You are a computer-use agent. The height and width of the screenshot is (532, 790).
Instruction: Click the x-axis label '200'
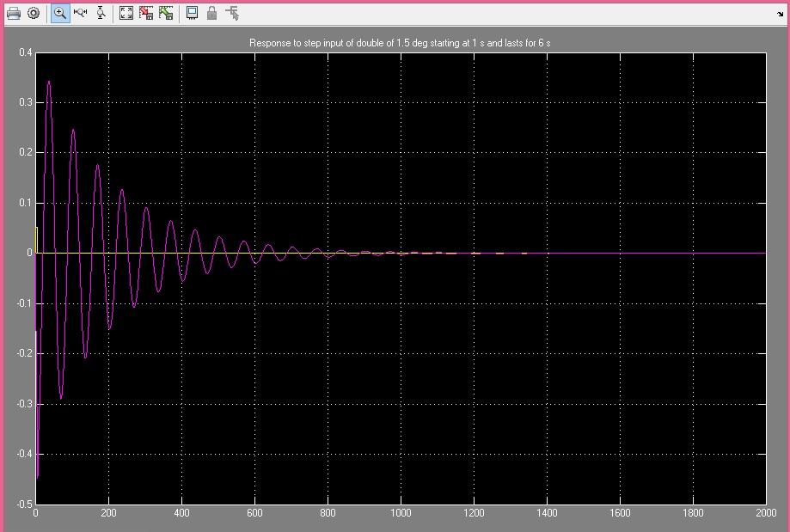pos(108,513)
